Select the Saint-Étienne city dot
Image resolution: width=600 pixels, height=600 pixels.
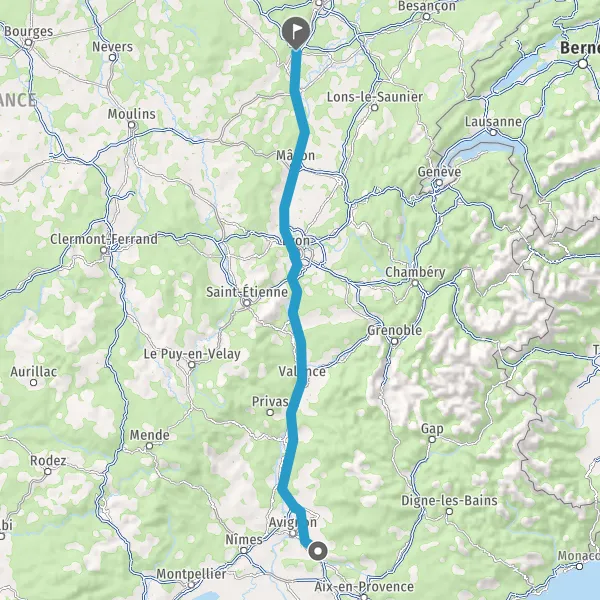[x=247, y=303]
